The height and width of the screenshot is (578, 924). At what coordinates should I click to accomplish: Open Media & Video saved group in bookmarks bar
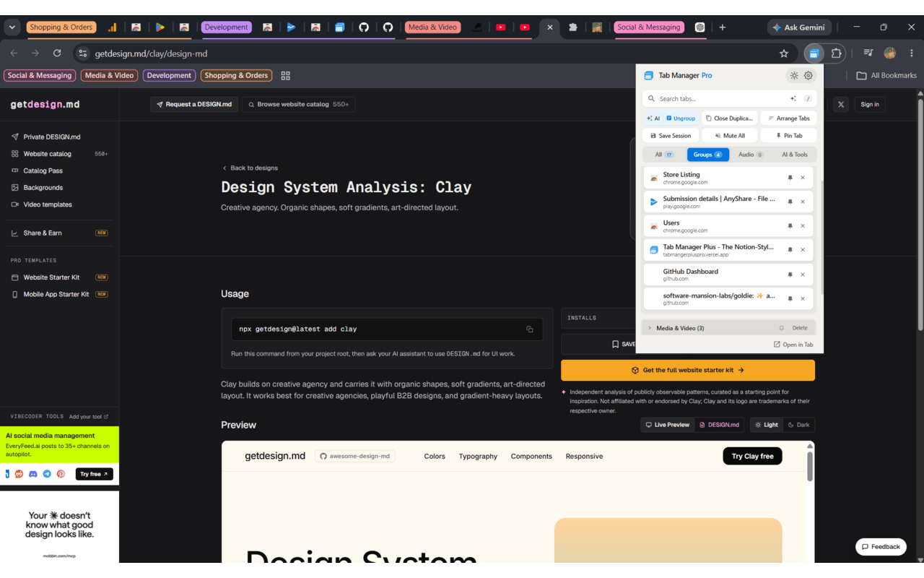pos(109,75)
